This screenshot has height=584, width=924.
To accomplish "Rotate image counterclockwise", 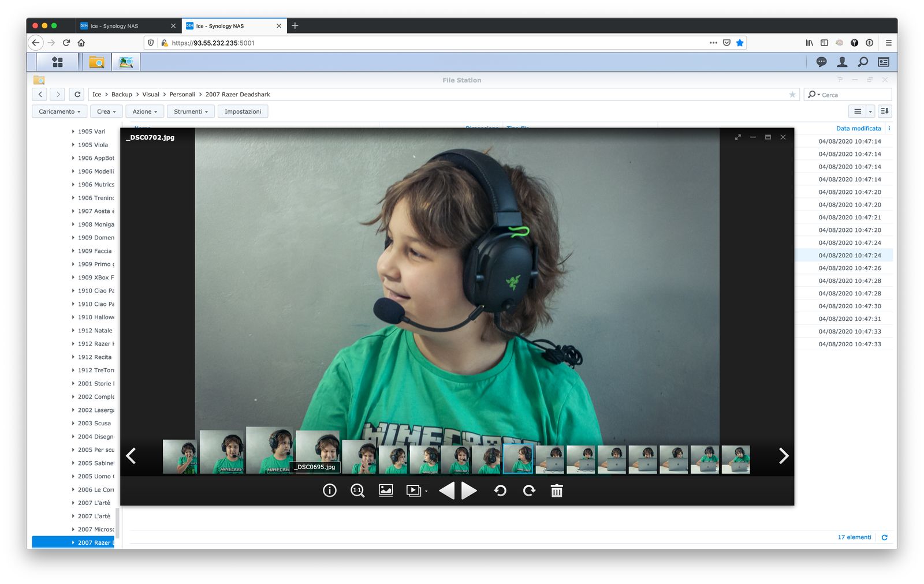I will [500, 491].
